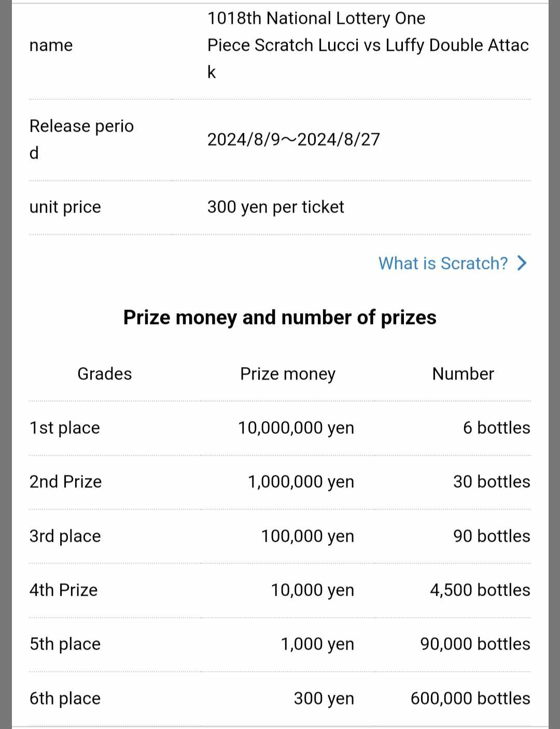Screen dimensions: 560x729
Task: Click the 1,000,000 yen prize amount
Action: click(301, 482)
